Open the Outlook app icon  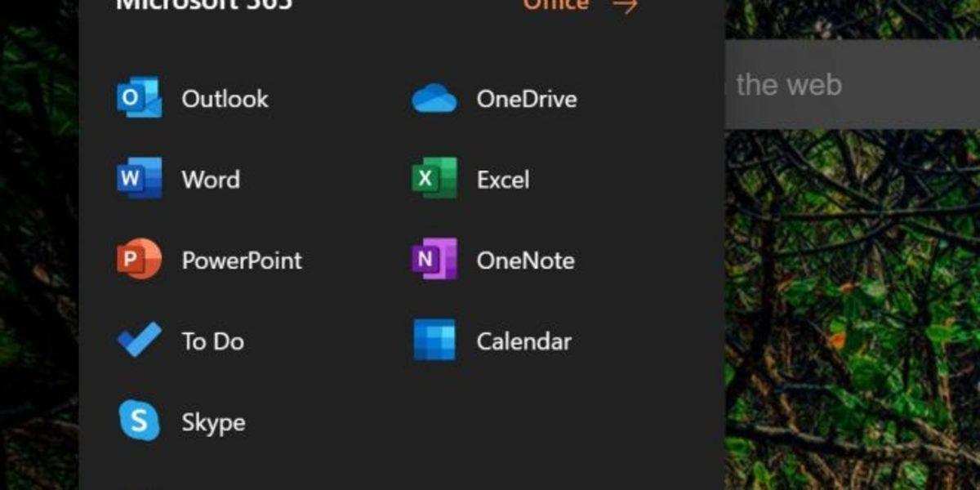pyautogui.click(x=139, y=98)
